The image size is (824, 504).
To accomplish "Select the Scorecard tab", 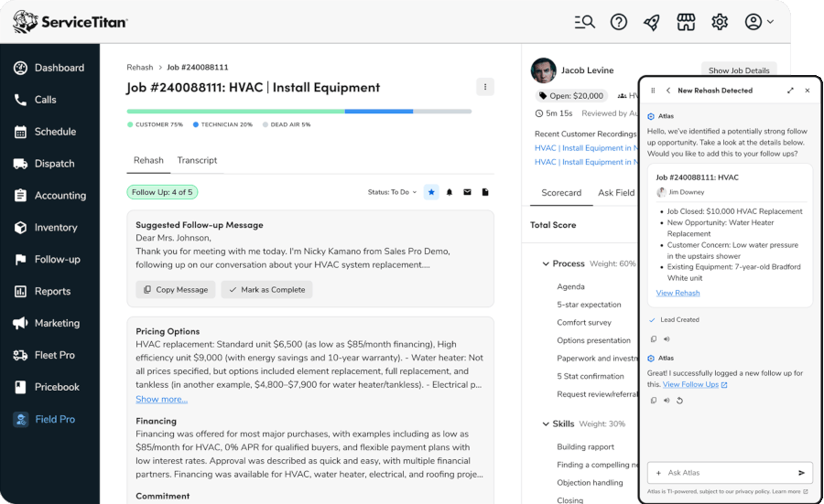I will point(561,193).
